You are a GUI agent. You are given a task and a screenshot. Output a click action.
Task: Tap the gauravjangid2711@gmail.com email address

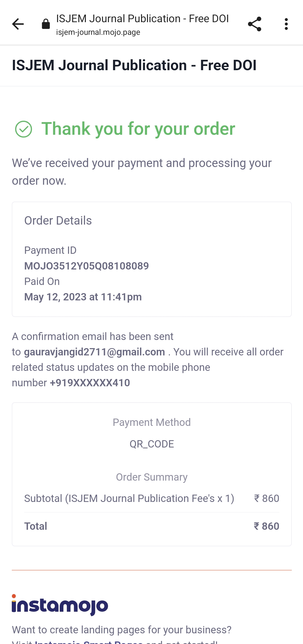point(94,352)
